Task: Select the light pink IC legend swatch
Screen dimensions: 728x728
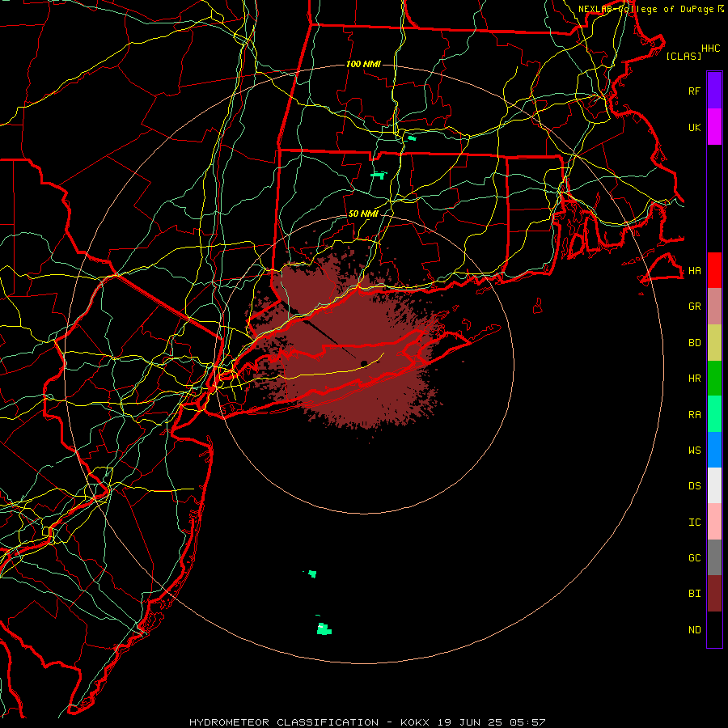Action: 714,522
